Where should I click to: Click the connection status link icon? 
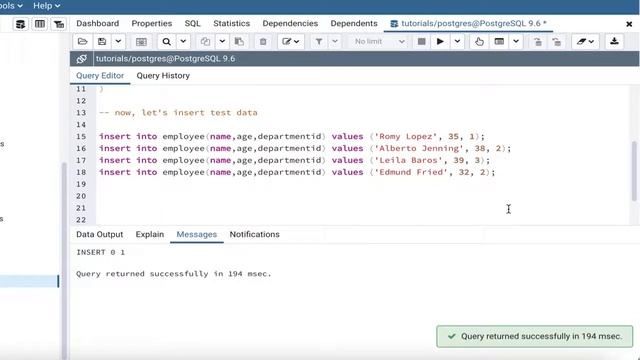click(x=82, y=59)
